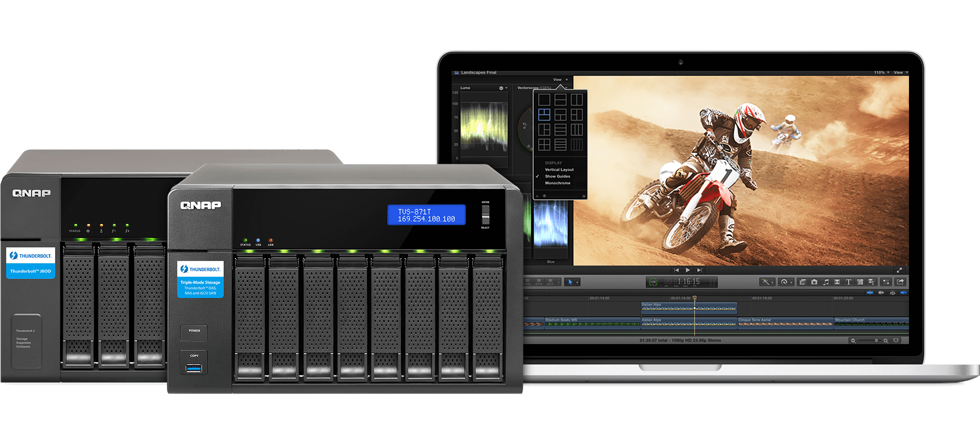Adjust the timeline zoom slider

(x=869, y=341)
